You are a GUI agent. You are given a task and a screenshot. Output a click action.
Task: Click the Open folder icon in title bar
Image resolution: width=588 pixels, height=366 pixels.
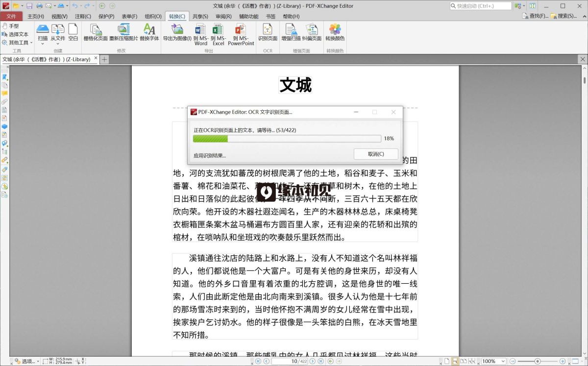16,6
